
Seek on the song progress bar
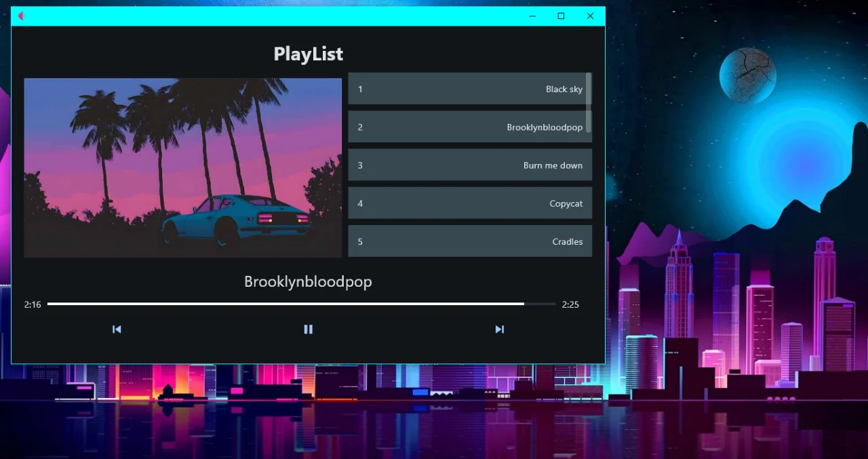(302, 304)
